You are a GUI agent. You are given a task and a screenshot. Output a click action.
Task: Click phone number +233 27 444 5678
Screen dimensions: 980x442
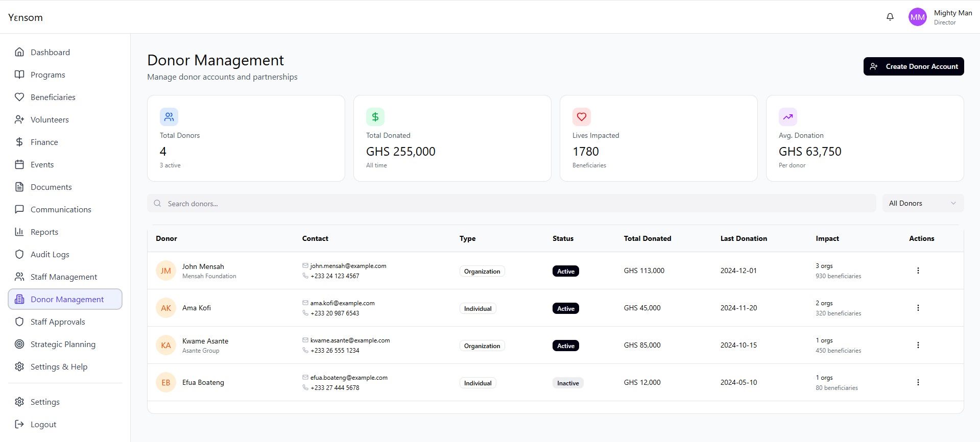tap(335, 388)
